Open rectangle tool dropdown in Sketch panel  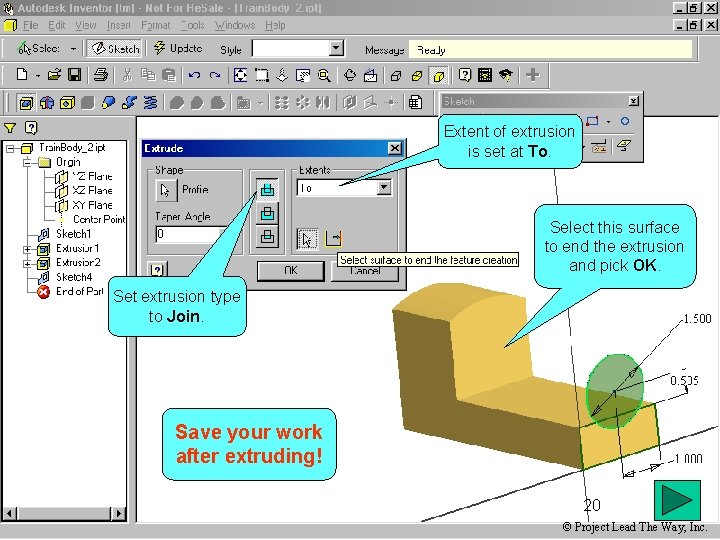(x=609, y=122)
